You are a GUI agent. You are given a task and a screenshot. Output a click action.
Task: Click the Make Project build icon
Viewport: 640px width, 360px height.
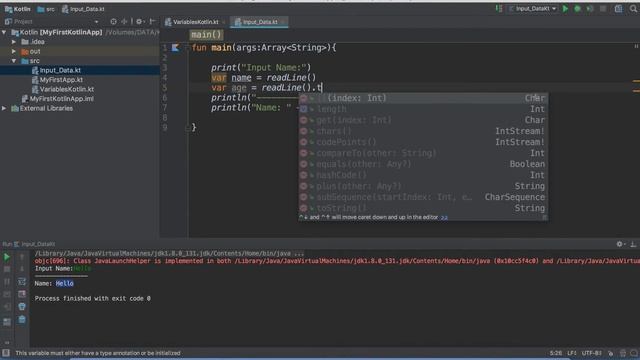tap(499, 9)
